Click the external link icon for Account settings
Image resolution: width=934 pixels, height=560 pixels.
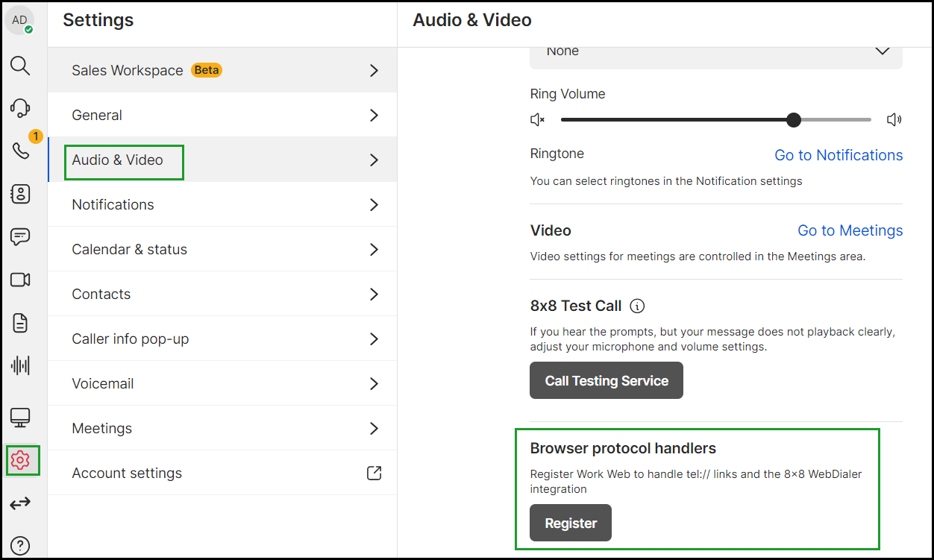374,473
